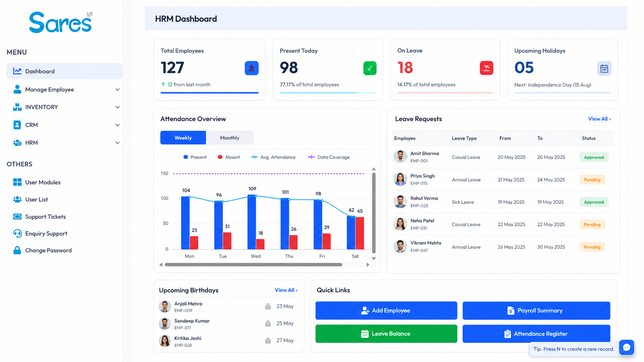Viewport: 644px width, 362px height.
Task: Click the green Present Today checkmark icon
Action: (x=370, y=68)
